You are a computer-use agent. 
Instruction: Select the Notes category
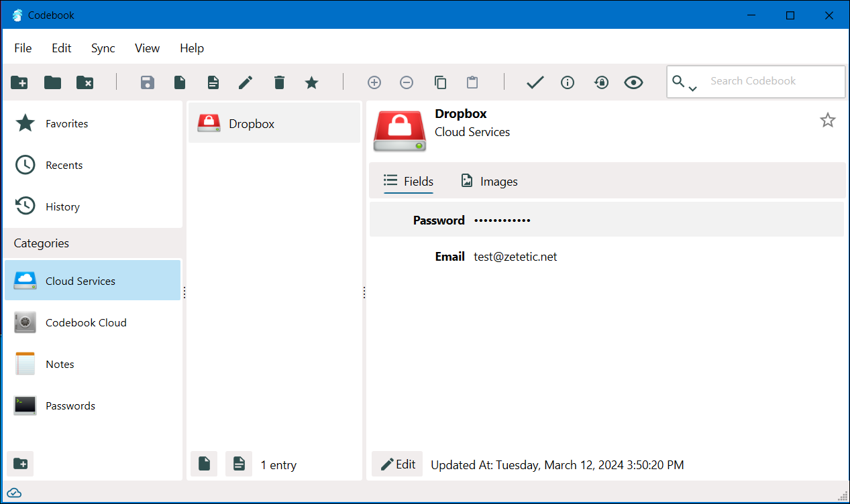tap(93, 364)
